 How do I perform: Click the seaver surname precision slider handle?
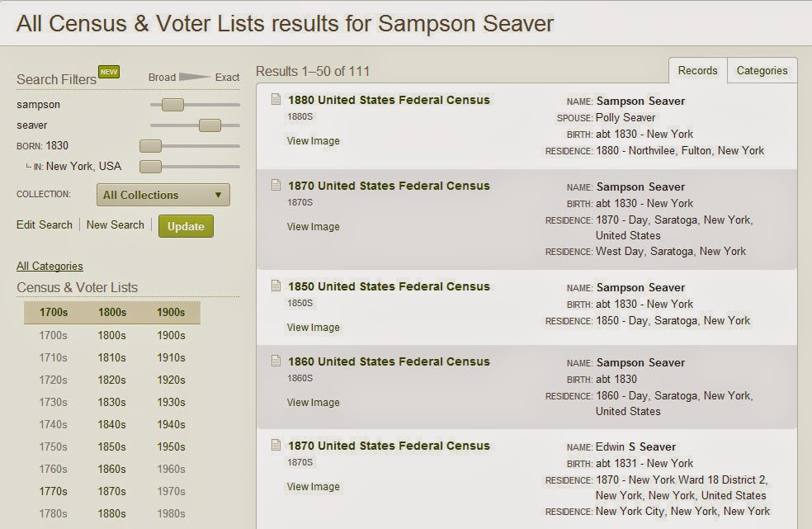click(210, 125)
